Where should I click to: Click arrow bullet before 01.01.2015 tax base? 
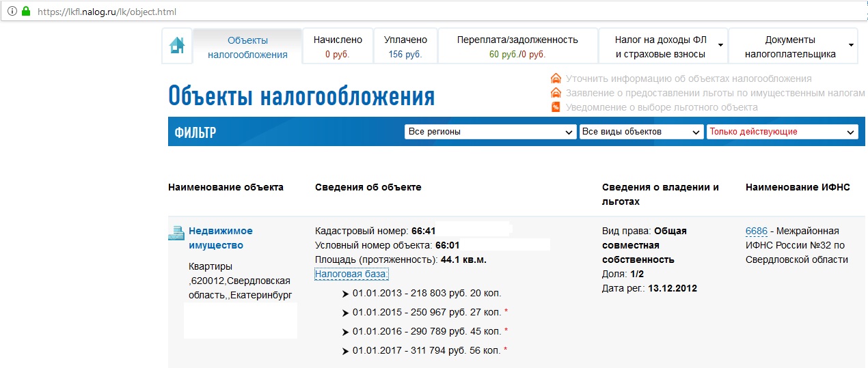click(345, 313)
